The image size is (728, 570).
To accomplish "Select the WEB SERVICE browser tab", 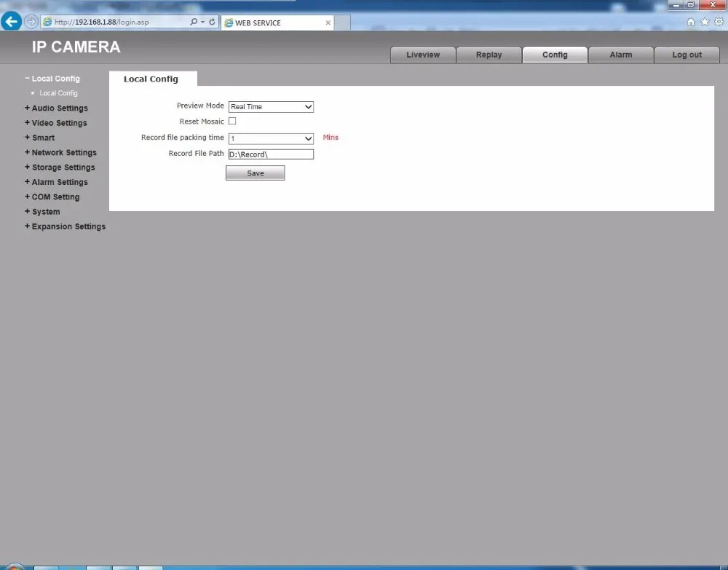I will (x=277, y=23).
